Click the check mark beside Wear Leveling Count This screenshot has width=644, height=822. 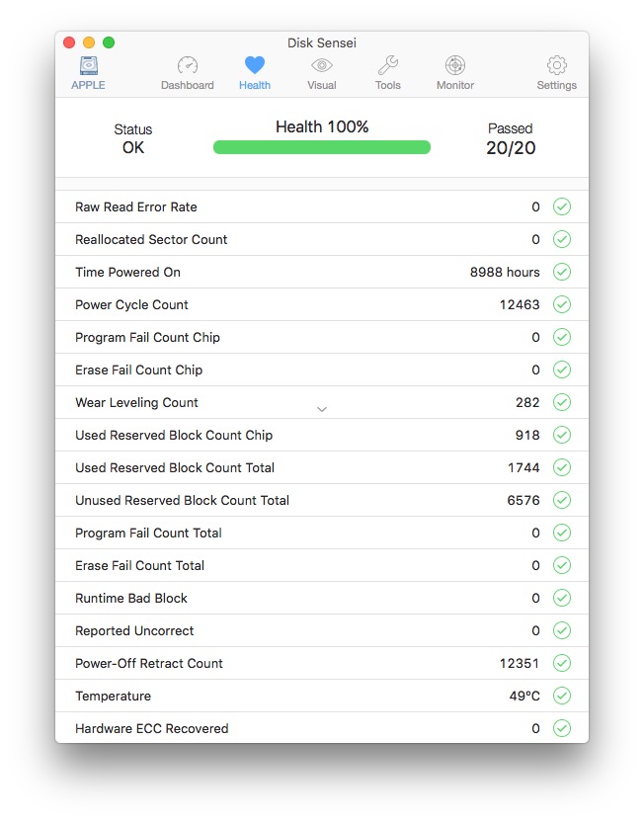(562, 402)
